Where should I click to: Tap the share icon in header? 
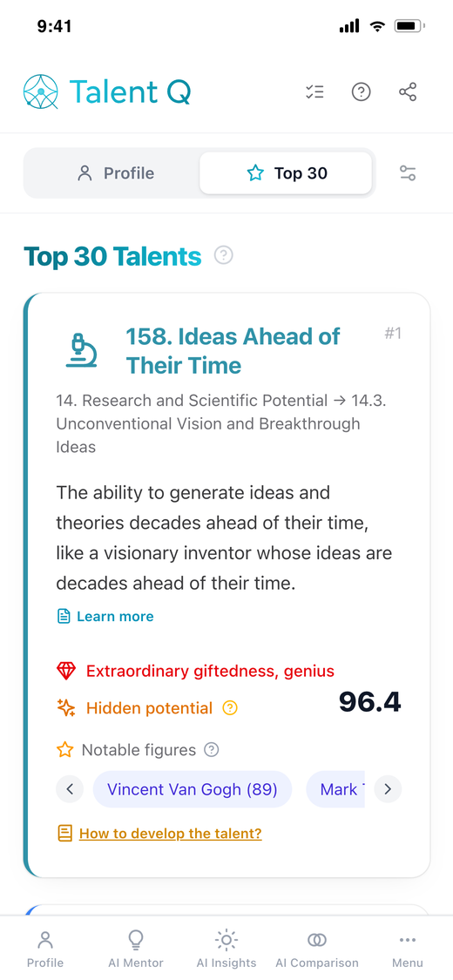pyautogui.click(x=408, y=92)
